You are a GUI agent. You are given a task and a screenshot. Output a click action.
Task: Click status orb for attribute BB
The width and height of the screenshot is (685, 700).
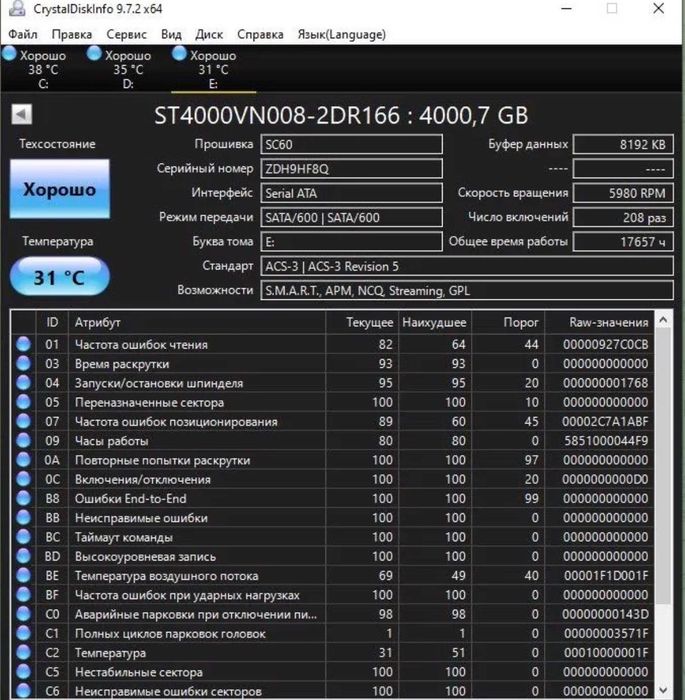pos(23,517)
